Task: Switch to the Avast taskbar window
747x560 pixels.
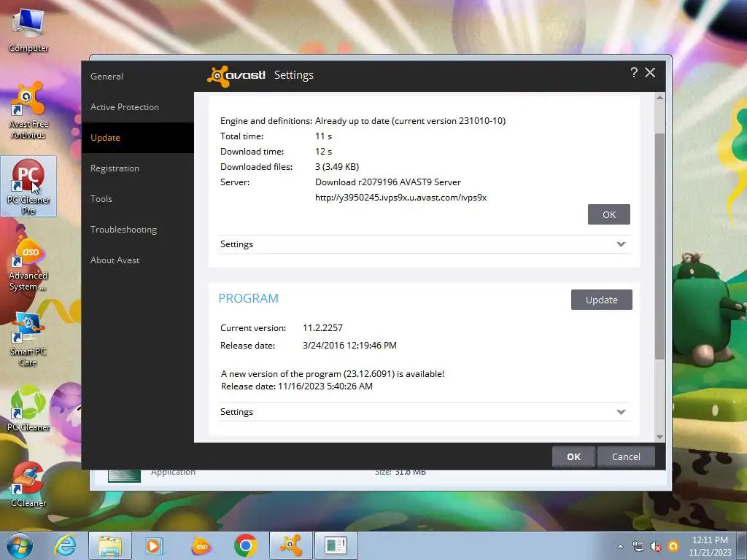Action: [291, 545]
